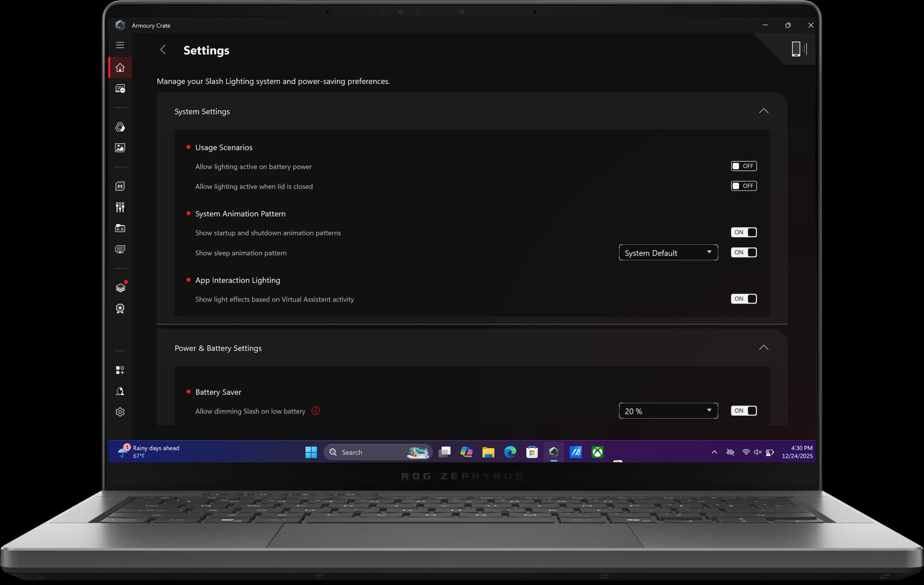Open the sliders tuning icon in sidebar

(x=120, y=207)
